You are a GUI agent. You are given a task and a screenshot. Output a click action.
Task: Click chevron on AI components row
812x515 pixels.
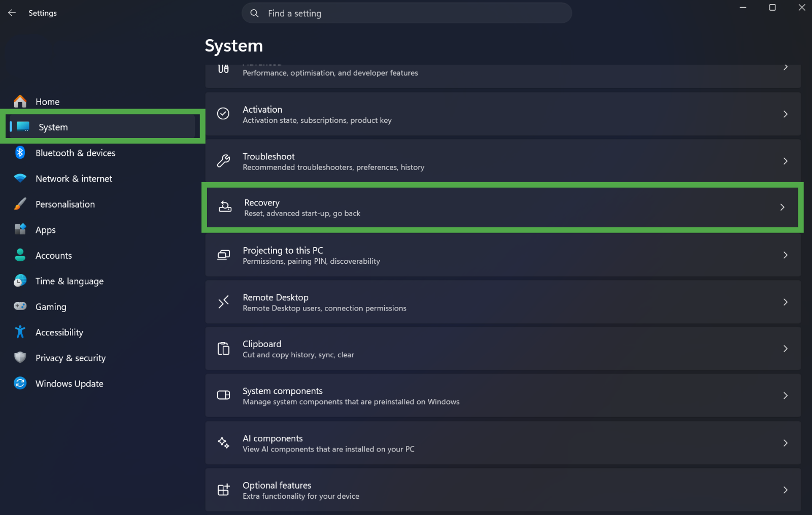click(x=785, y=443)
